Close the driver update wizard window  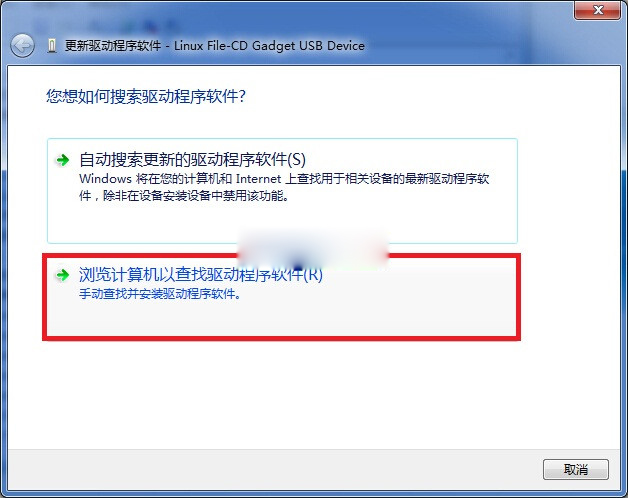point(598,10)
